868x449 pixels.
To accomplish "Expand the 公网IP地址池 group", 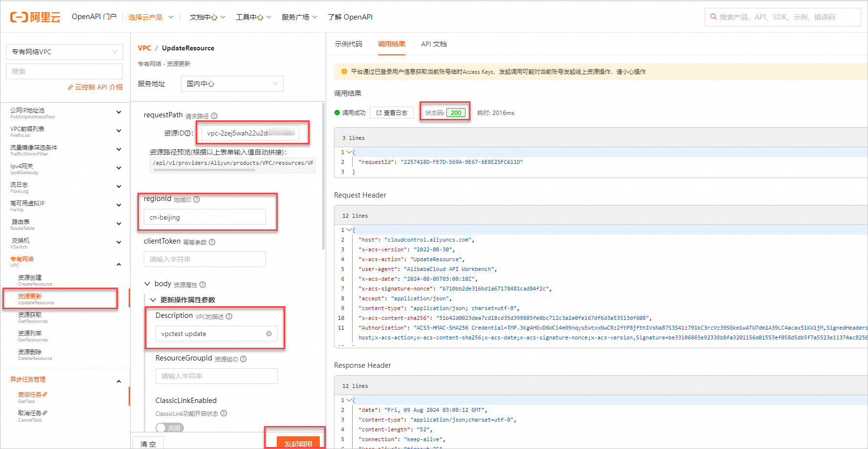I will click(119, 112).
